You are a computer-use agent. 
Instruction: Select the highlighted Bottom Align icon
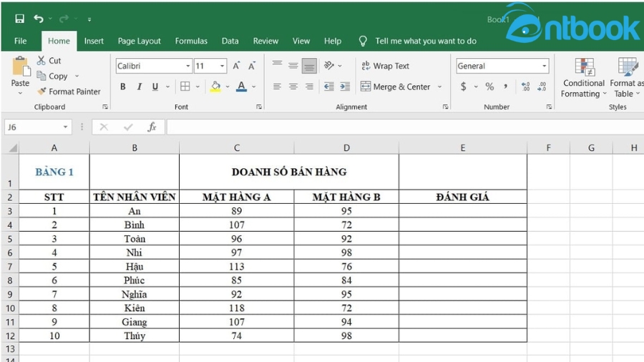[x=309, y=66]
